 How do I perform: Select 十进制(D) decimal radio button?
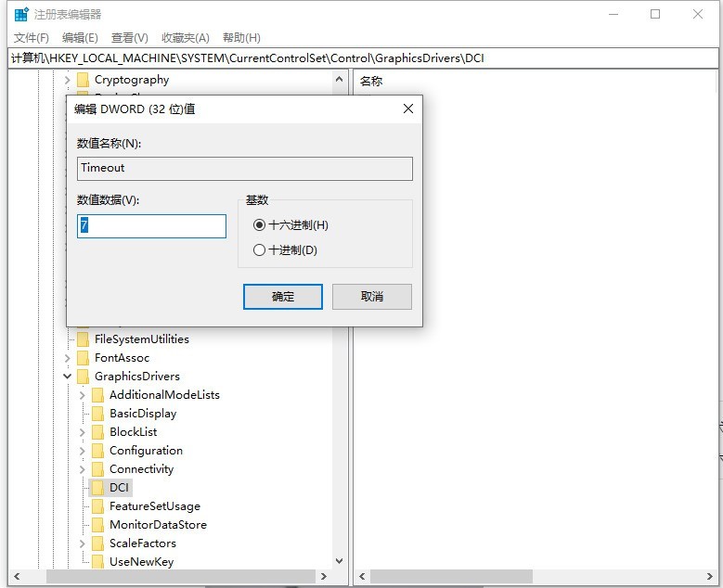click(x=259, y=250)
